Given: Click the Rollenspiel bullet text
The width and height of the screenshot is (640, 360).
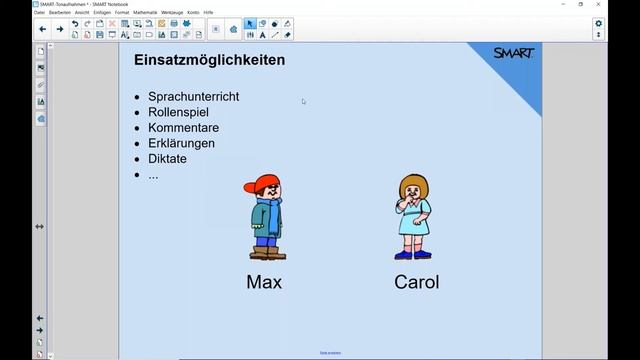Looking at the screenshot, I should click(178, 112).
